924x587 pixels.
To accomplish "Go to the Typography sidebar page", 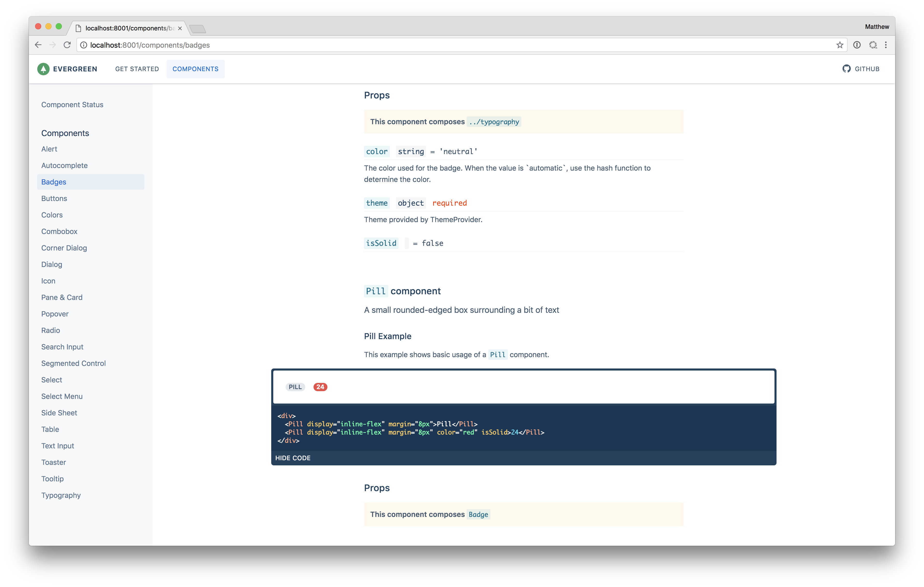I will tap(61, 495).
